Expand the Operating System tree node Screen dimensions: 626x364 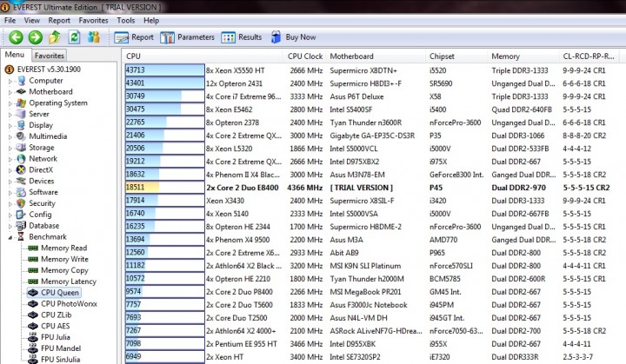pyautogui.click(x=10, y=103)
